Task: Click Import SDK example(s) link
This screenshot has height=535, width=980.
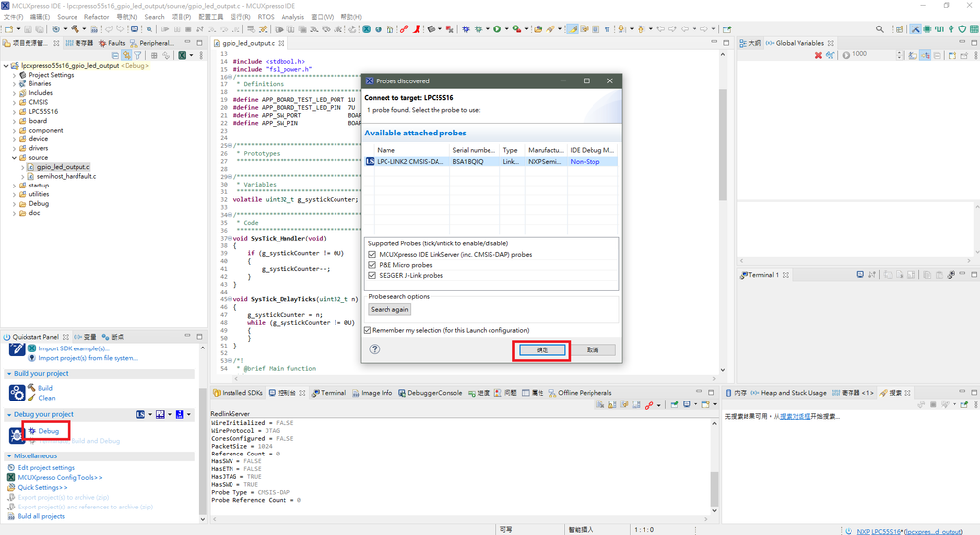Action: coord(74,348)
